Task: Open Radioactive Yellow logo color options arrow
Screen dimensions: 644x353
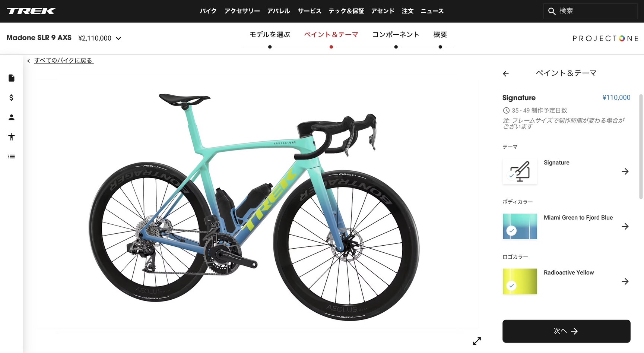Action: click(x=625, y=281)
